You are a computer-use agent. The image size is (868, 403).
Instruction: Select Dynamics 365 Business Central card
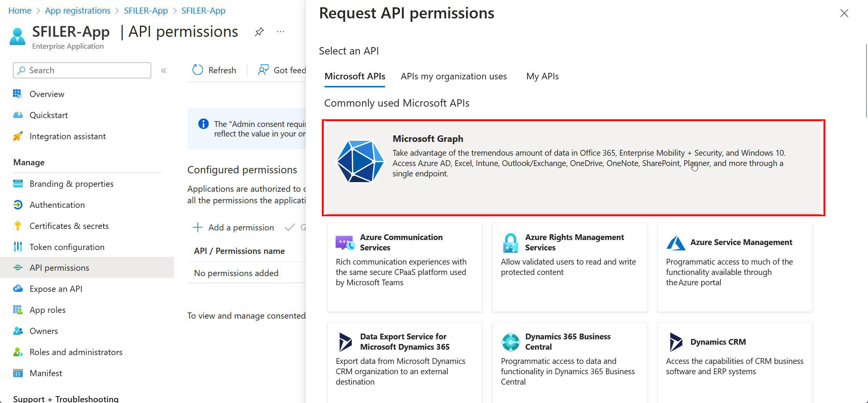[x=570, y=362]
